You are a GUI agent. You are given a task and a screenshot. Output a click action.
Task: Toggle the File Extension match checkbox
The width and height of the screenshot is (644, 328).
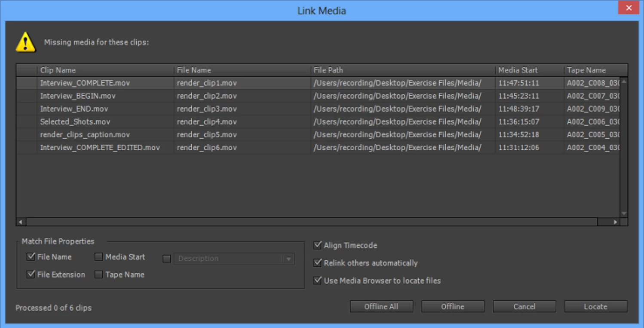click(31, 274)
